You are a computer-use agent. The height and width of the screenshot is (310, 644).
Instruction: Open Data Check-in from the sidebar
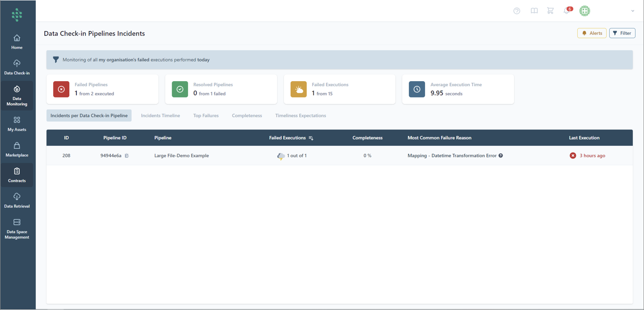pos(17,67)
